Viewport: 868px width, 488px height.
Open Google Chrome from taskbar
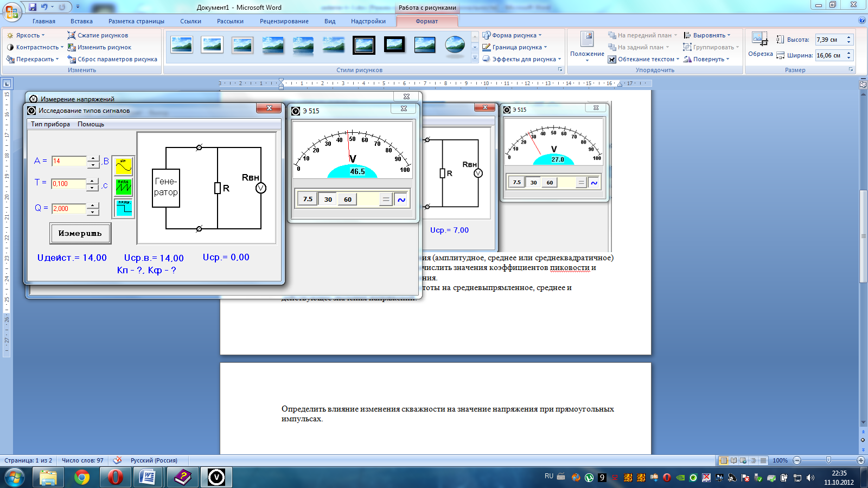[x=82, y=477]
